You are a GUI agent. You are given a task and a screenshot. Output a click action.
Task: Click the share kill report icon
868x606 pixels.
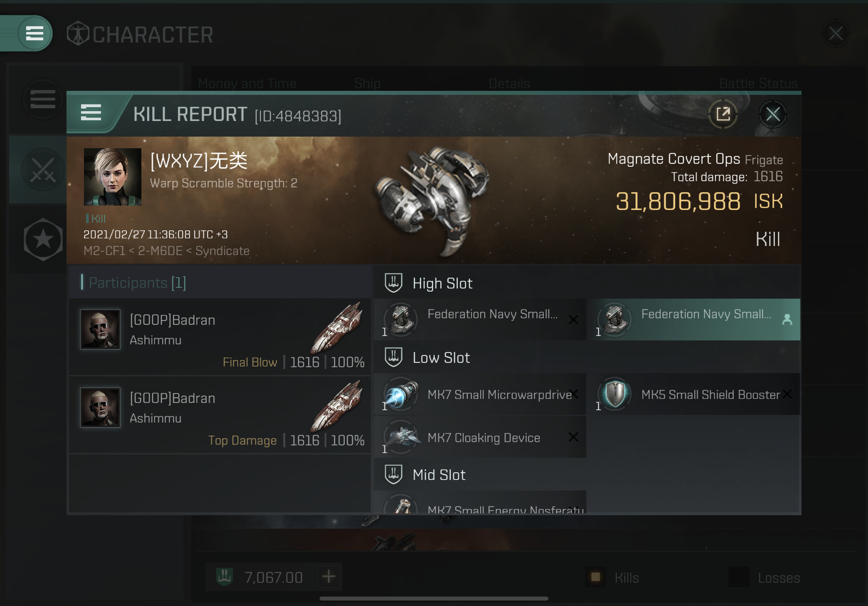[723, 114]
